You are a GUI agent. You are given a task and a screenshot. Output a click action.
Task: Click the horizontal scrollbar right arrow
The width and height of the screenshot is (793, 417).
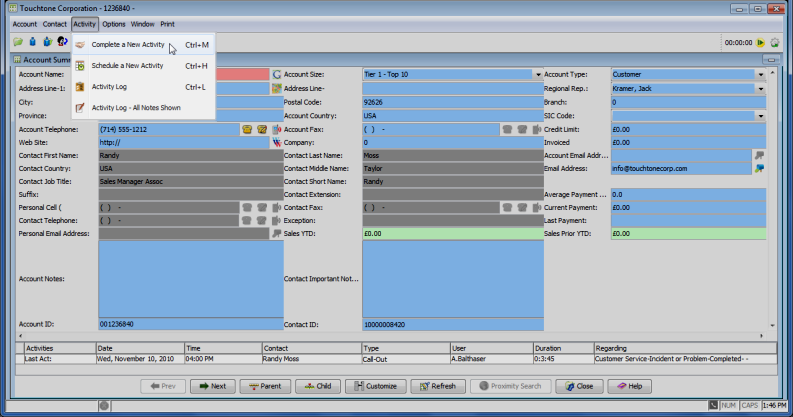coord(761,336)
